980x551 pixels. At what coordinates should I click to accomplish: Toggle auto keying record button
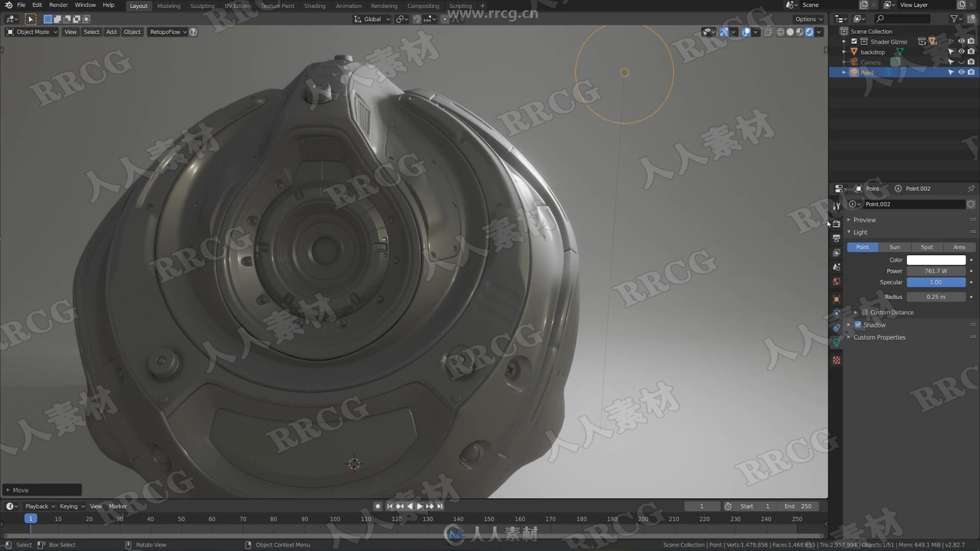(x=378, y=506)
